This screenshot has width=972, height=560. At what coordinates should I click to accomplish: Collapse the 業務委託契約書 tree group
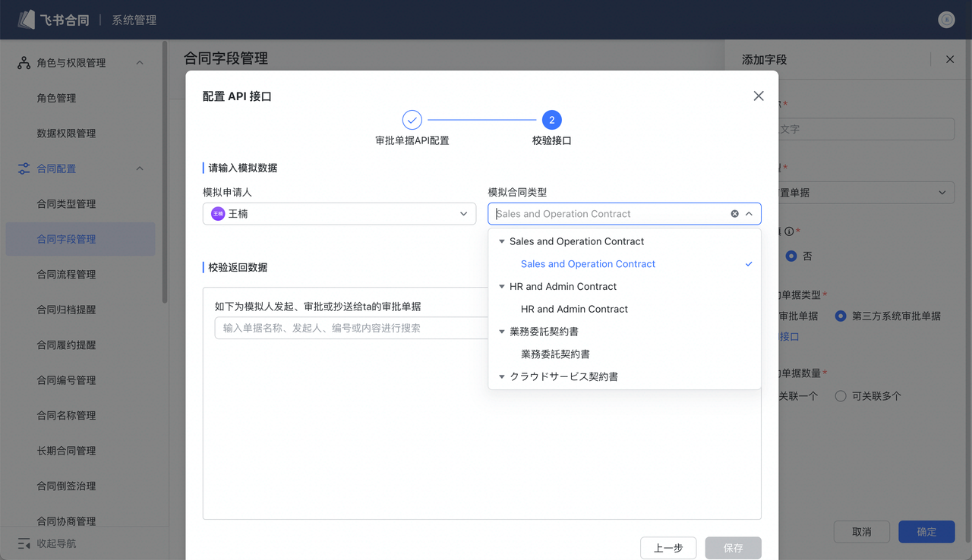pyautogui.click(x=502, y=332)
